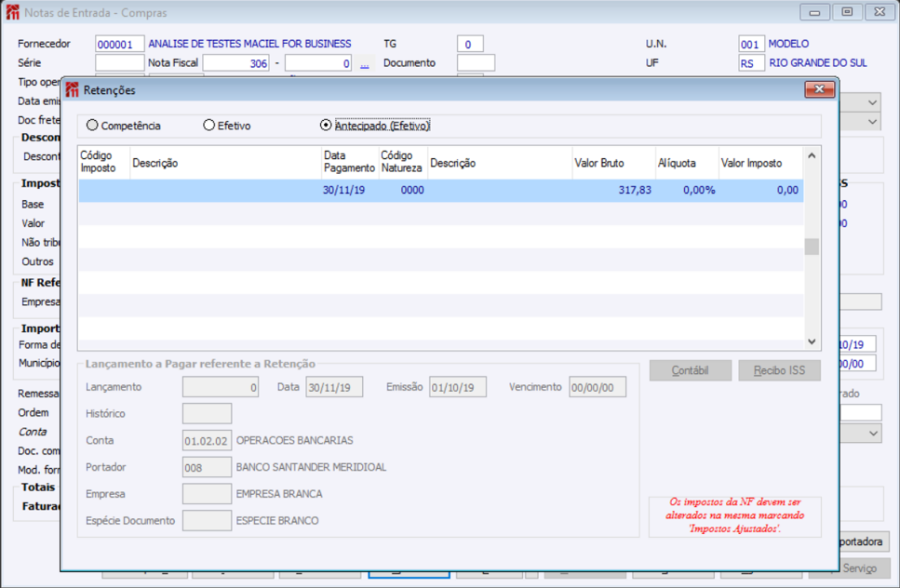Click the Fornecedor code field 000001
This screenshot has height=588, width=900.
pyautogui.click(x=119, y=44)
